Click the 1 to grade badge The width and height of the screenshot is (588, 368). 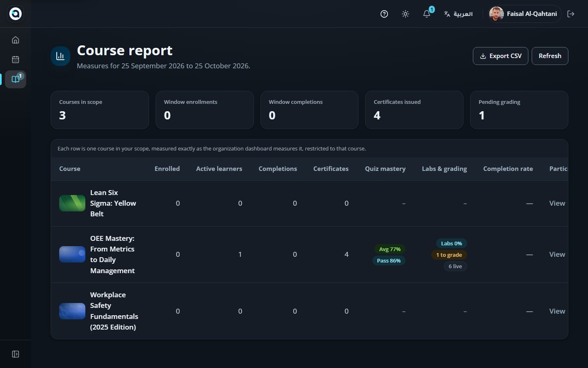[x=449, y=255]
